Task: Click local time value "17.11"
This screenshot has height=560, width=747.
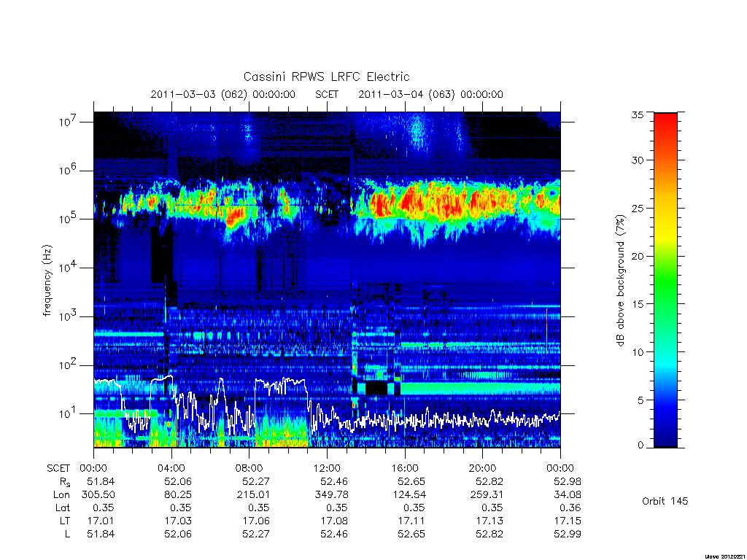Action: click(411, 521)
